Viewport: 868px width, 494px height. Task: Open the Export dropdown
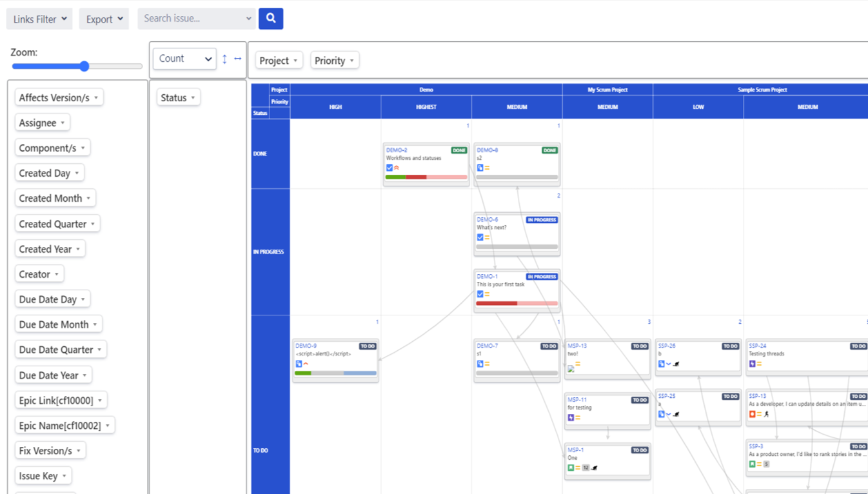tap(104, 19)
